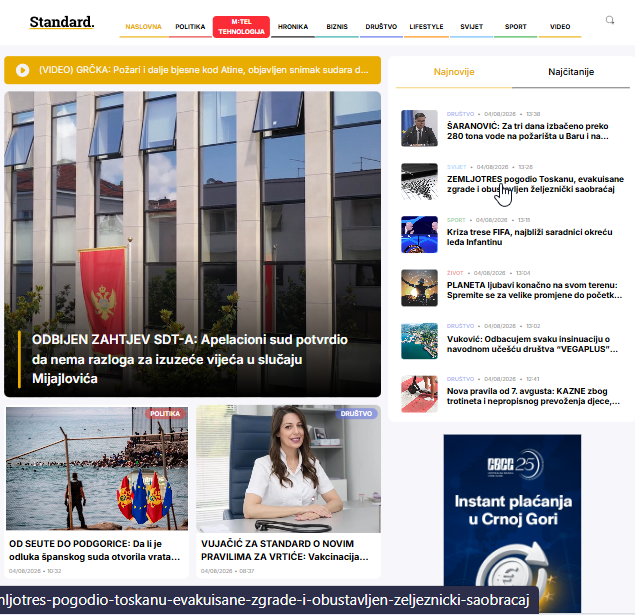Click the ŽIVOT category label above PLANETA headline
Image resolution: width=635 pixels, height=615 pixels.
click(x=455, y=273)
